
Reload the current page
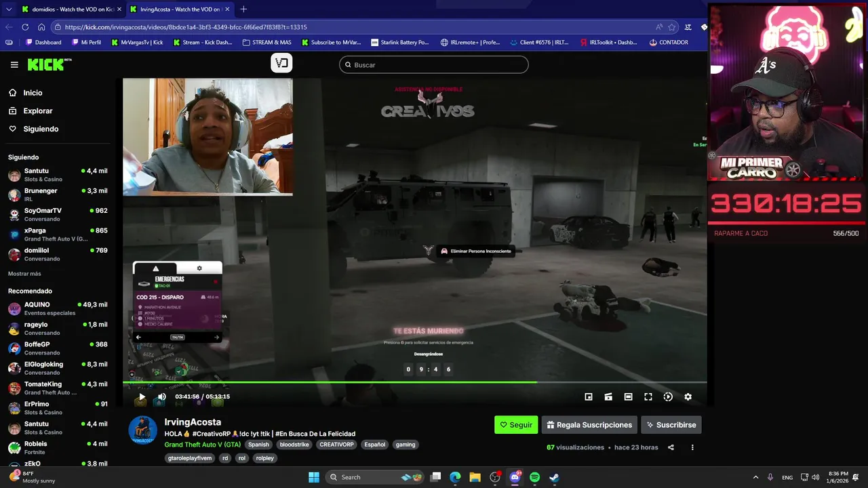tap(25, 27)
